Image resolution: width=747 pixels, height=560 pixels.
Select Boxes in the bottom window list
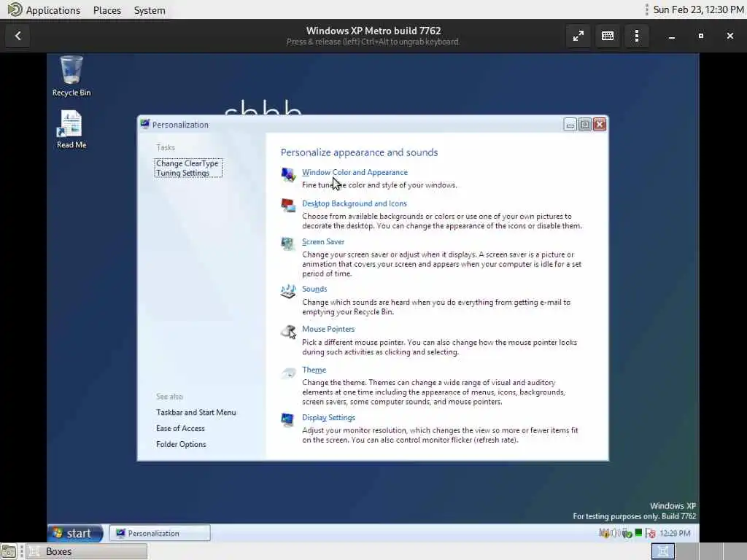tap(86, 551)
